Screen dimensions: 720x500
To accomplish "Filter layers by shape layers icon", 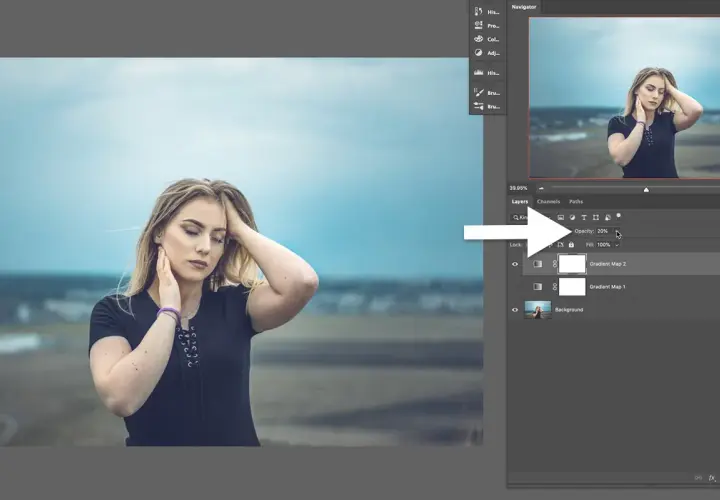I will pyautogui.click(x=596, y=218).
